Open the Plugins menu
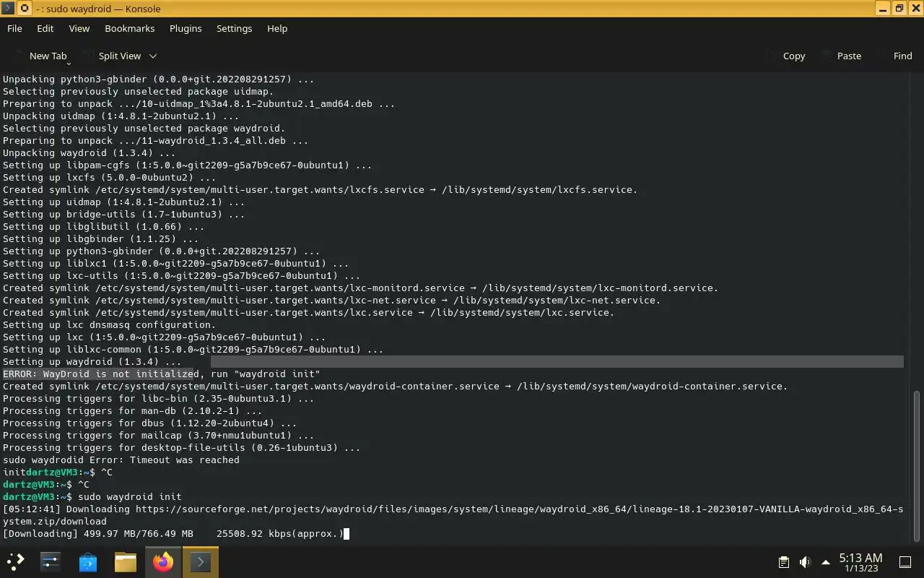This screenshot has height=578, width=924. point(186,28)
